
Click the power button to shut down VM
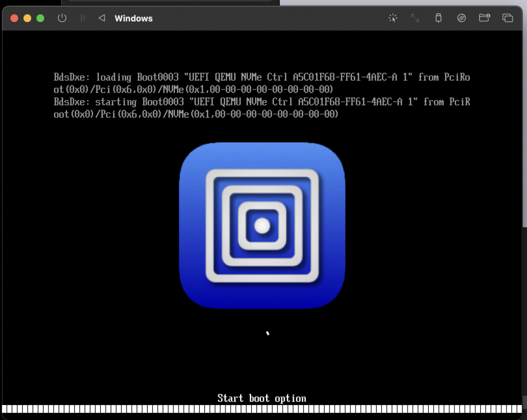click(x=62, y=18)
